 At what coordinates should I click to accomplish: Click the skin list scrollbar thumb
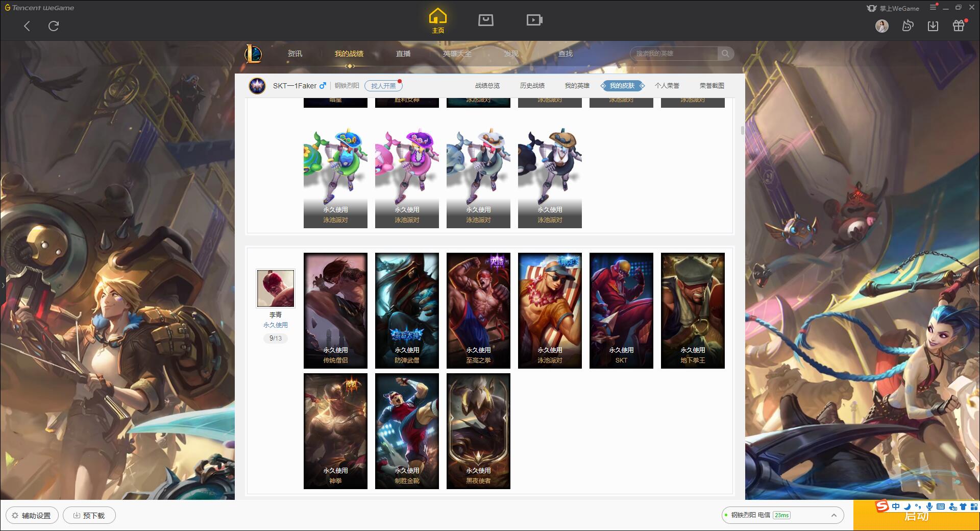point(742,130)
